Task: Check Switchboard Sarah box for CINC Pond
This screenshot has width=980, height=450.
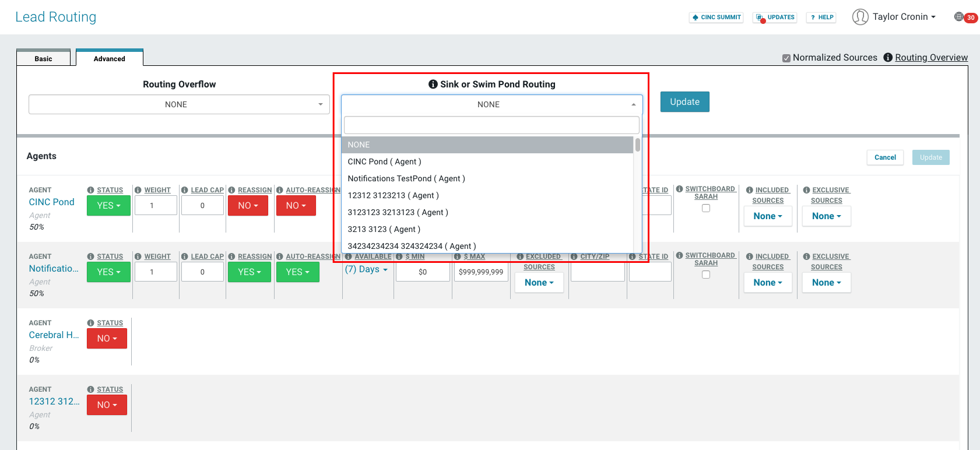Action: click(x=706, y=208)
